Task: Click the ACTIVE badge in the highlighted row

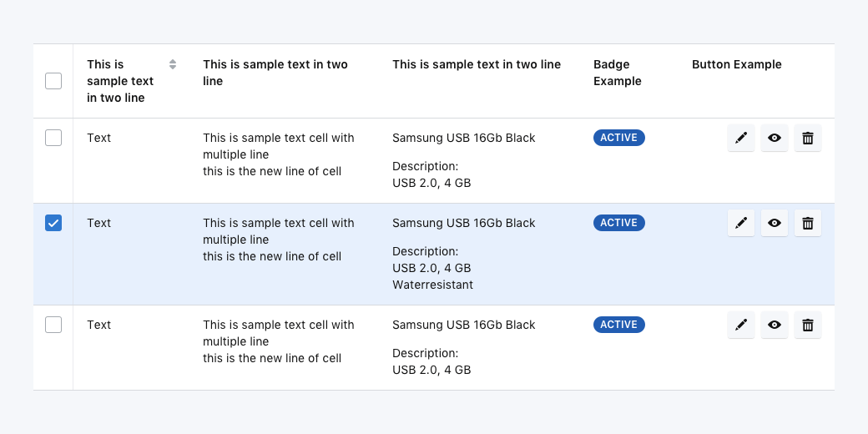Action: click(x=618, y=223)
